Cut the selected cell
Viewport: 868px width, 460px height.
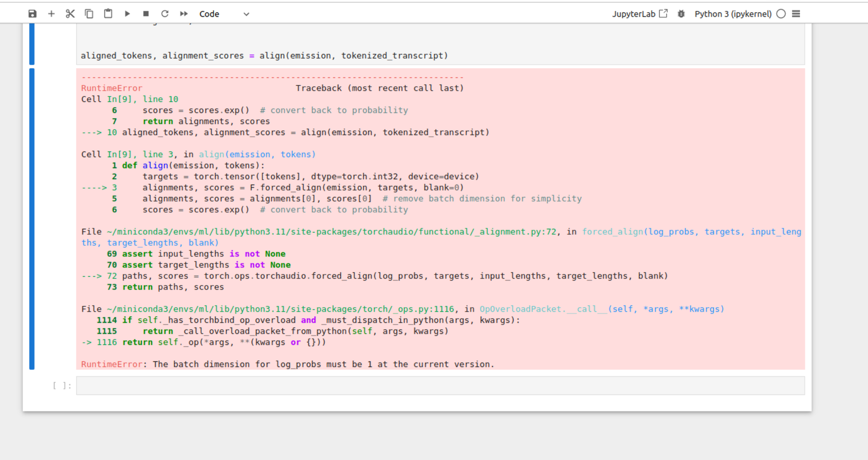[70, 14]
